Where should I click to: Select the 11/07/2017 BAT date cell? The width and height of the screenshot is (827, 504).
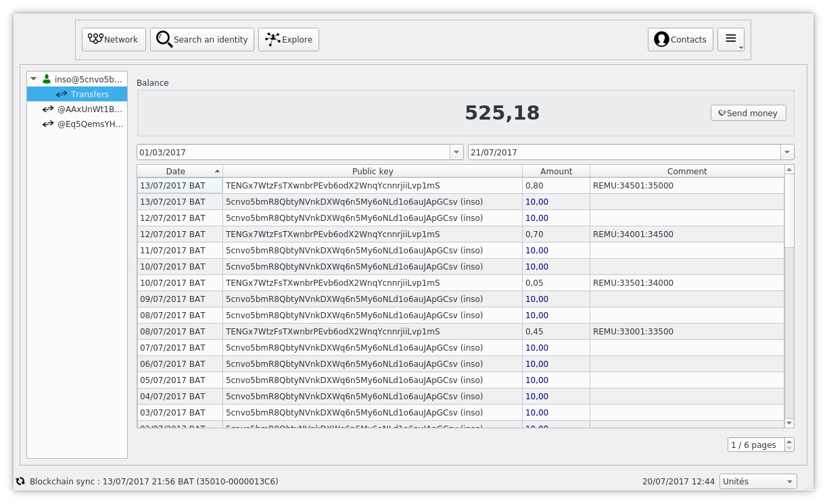[180, 251]
